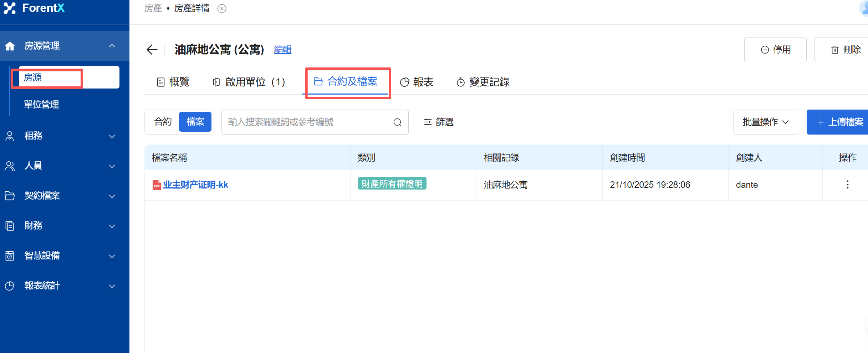
Task: Open the three-dot actions menu for the file row
Action: tap(847, 185)
